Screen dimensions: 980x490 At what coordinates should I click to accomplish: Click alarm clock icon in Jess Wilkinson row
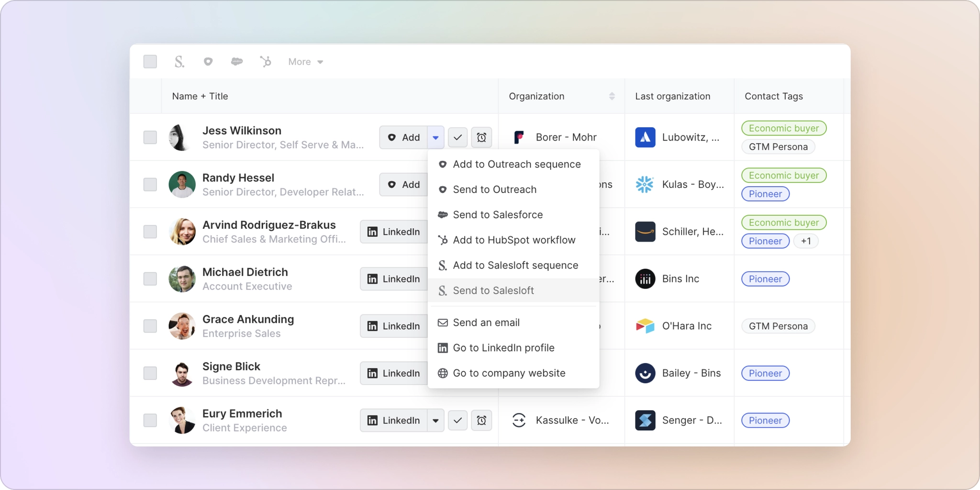pyautogui.click(x=481, y=138)
